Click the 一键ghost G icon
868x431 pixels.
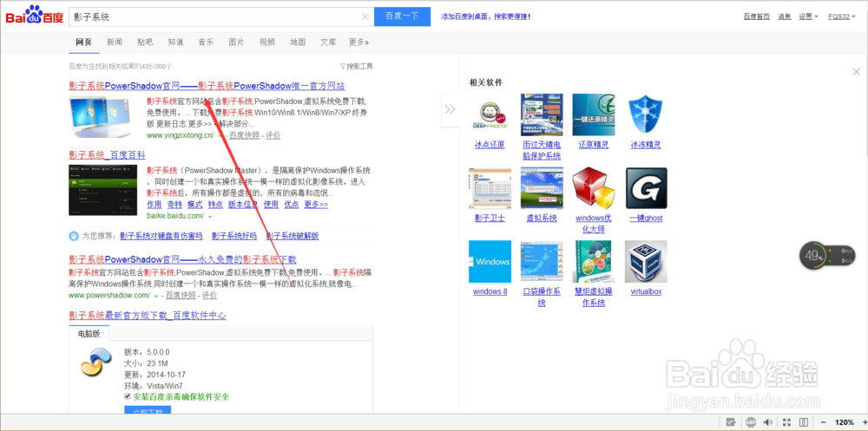pyautogui.click(x=646, y=189)
